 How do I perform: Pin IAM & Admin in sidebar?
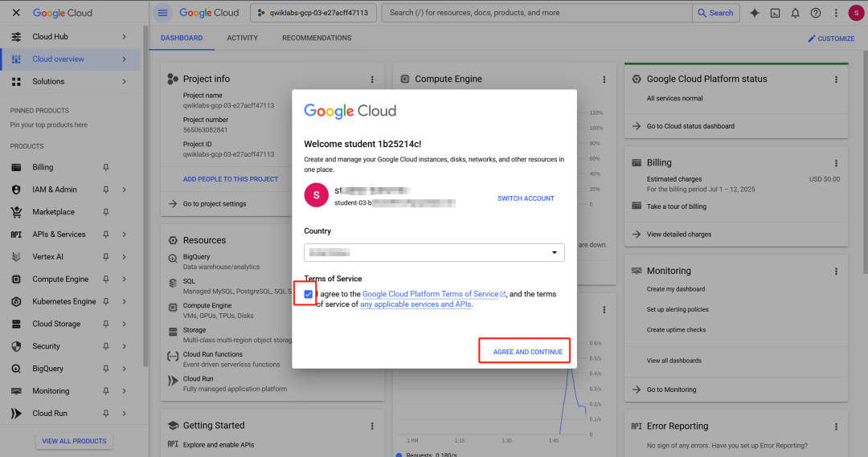[106, 190]
